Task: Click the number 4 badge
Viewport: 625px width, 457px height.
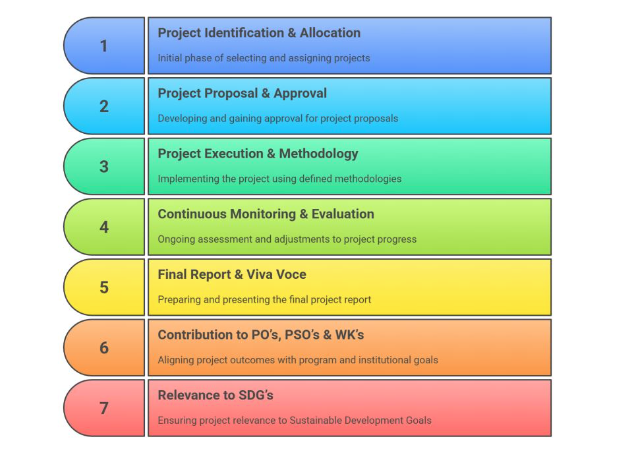Action: click(x=104, y=227)
